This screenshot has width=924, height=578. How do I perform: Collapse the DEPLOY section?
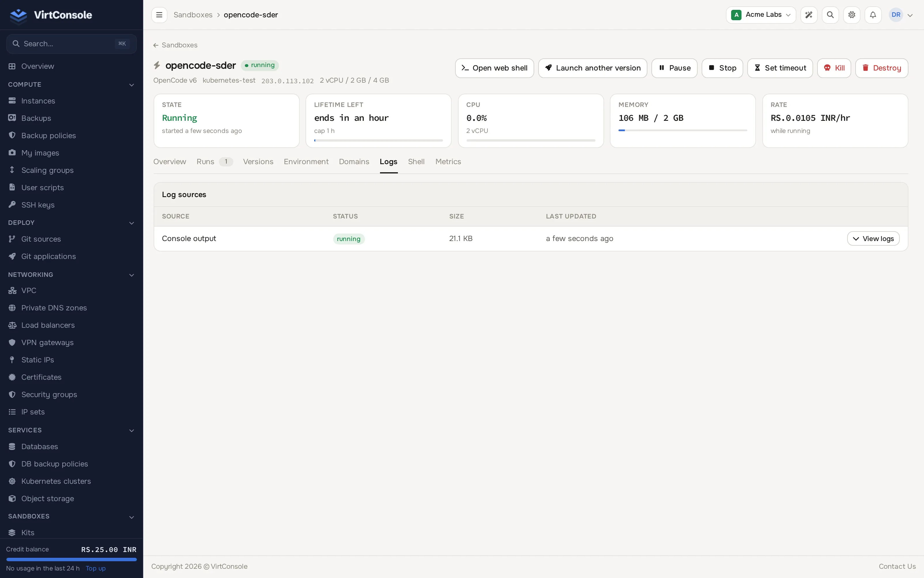[x=131, y=223]
